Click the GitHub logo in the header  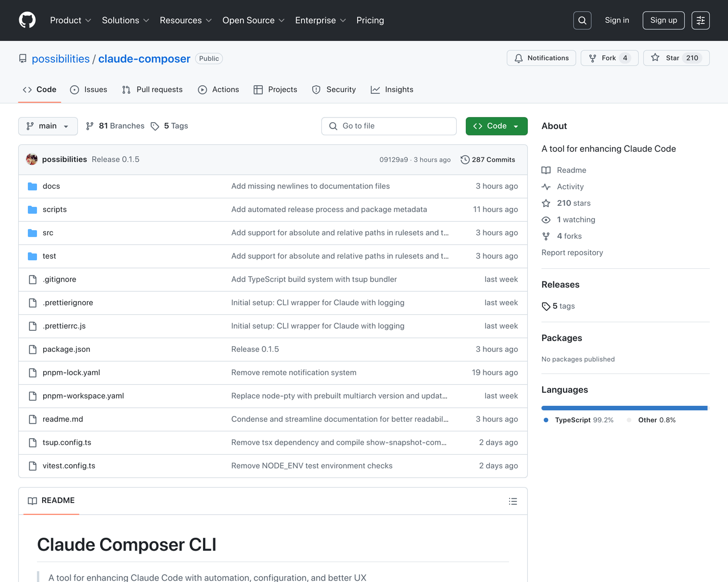tap(27, 20)
